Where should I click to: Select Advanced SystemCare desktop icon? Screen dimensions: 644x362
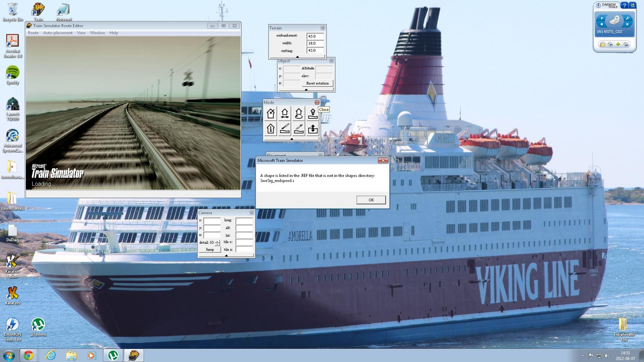pos(13,141)
